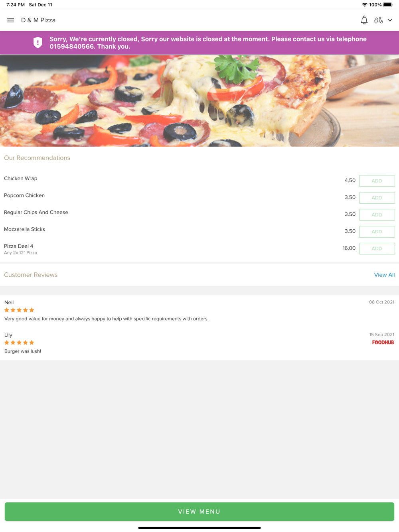The width and height of the screenshot is (399, 532).
Task: Tap the pizza banner image
Action: [x=199, y=101]
